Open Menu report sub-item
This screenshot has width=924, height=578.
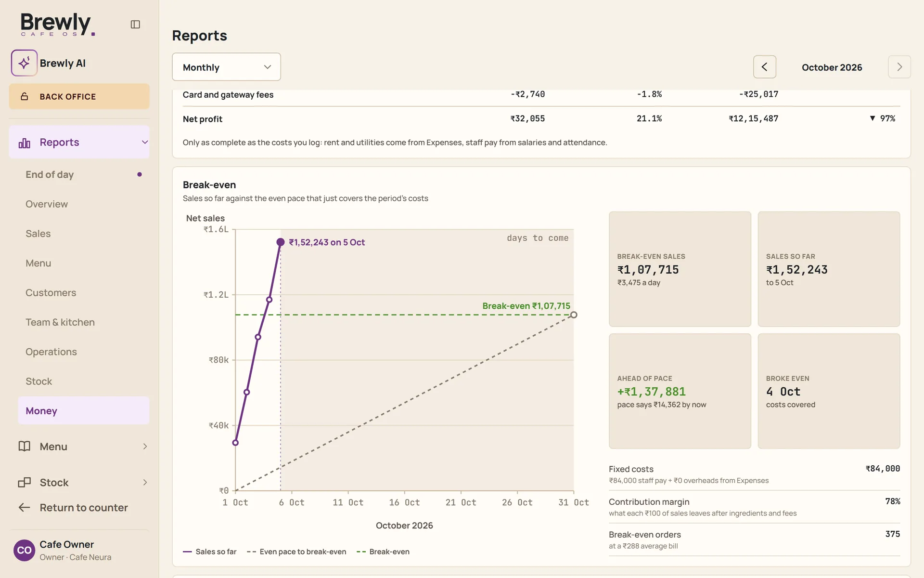coord(84,263)
